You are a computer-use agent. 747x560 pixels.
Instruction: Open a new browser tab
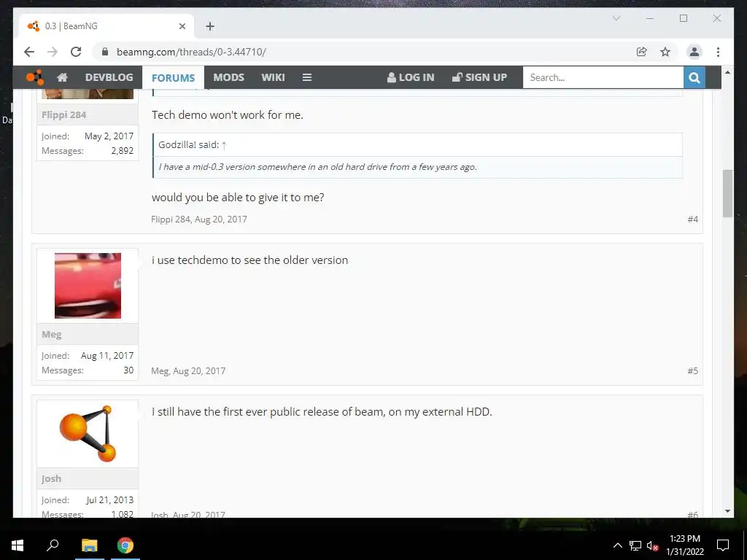pyautogui.click(x=210, y=26)
